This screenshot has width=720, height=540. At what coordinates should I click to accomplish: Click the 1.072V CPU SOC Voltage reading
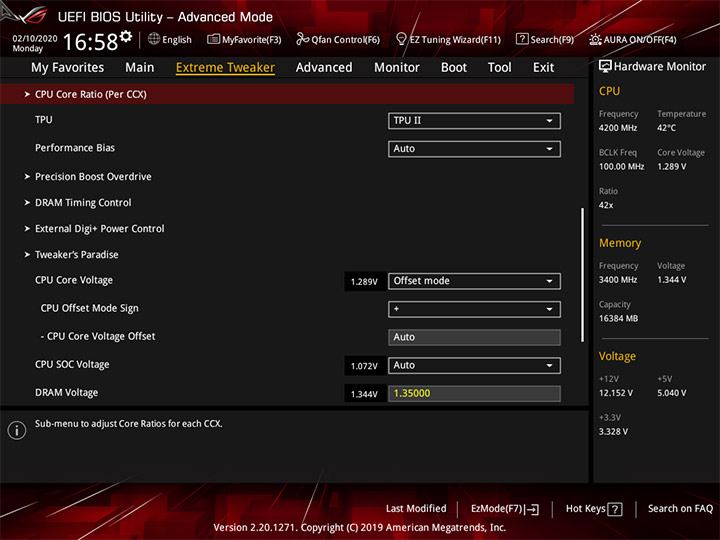point(364,366)
